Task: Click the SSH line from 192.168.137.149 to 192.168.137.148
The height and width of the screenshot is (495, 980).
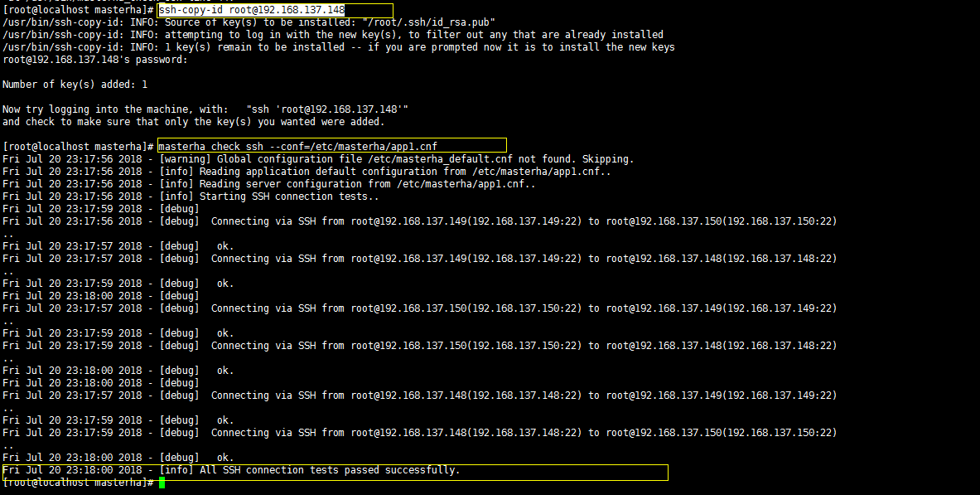Action: coord(419,259)
